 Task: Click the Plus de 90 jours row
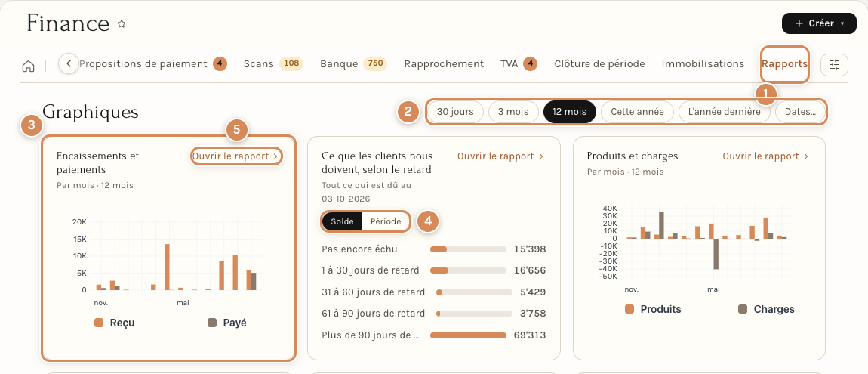coord(433,335)
